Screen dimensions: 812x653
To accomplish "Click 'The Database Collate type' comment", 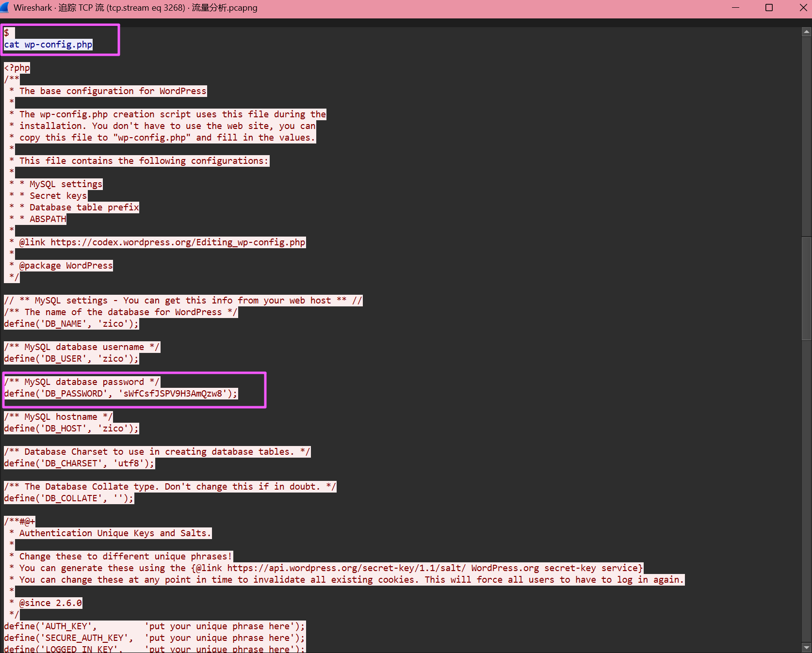I will pos(170,487).
